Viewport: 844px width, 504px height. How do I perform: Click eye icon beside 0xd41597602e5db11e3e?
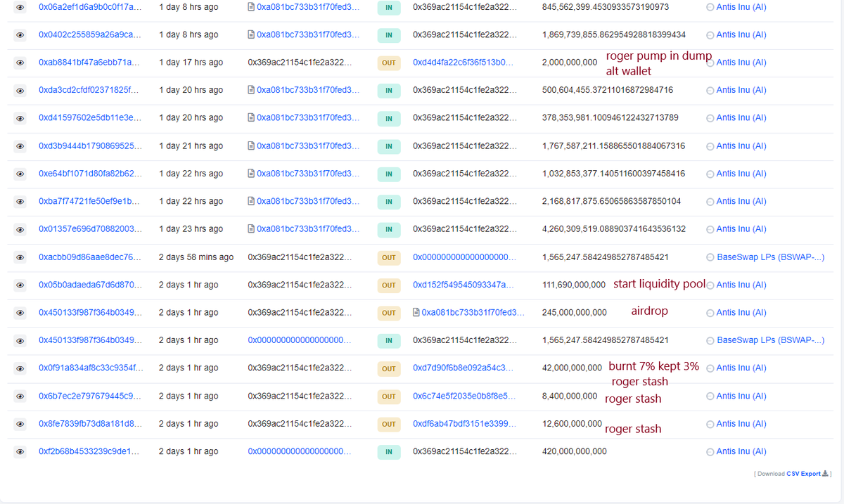click(x=20, y=118)
